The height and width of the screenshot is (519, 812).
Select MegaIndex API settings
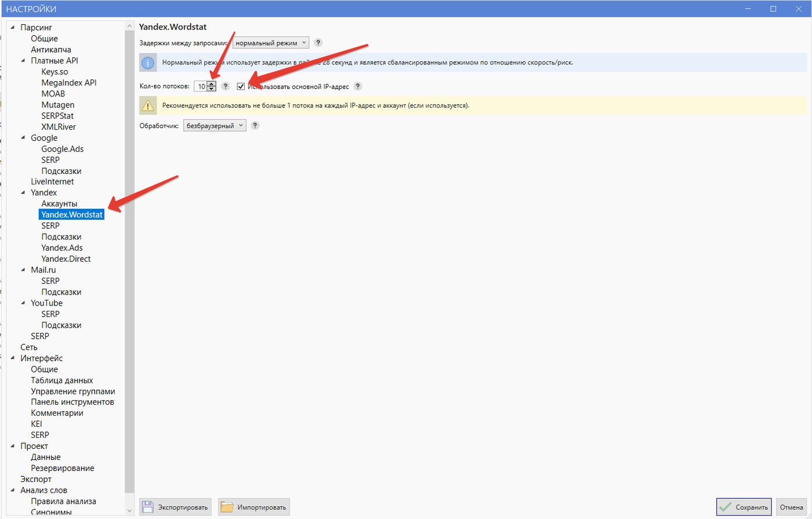tap(69, 83)
